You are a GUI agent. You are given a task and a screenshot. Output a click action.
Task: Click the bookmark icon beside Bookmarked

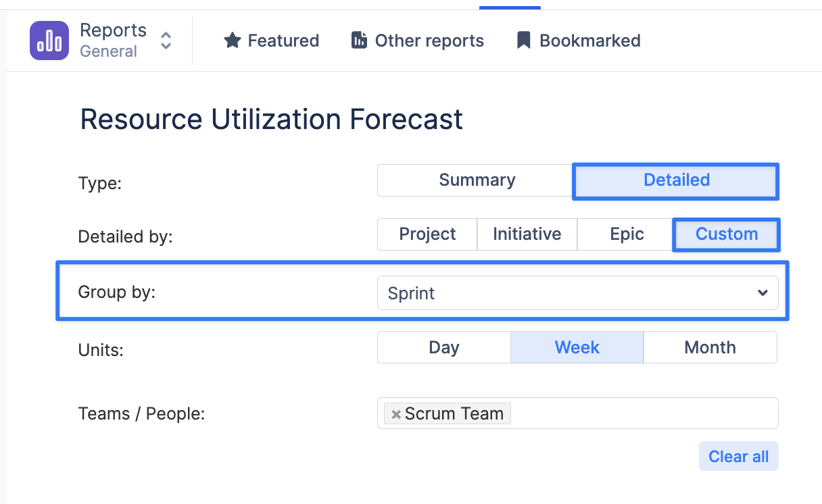pyautogui.click(x=523, y=41)
